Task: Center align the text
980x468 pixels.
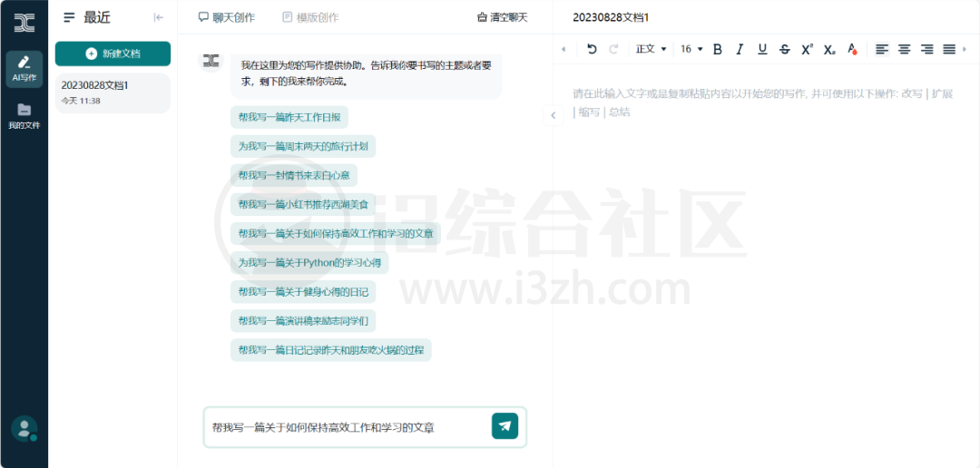Action: click(x=905, y=49)
